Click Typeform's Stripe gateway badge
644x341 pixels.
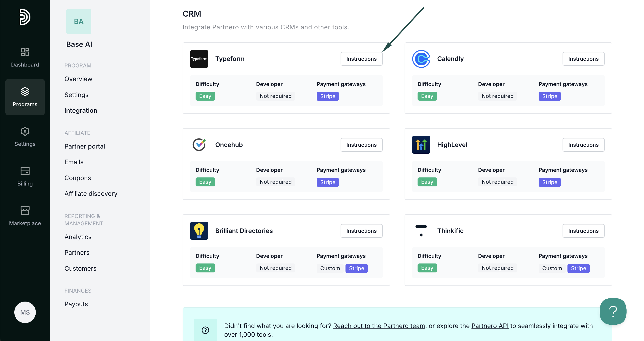point(328,96)
